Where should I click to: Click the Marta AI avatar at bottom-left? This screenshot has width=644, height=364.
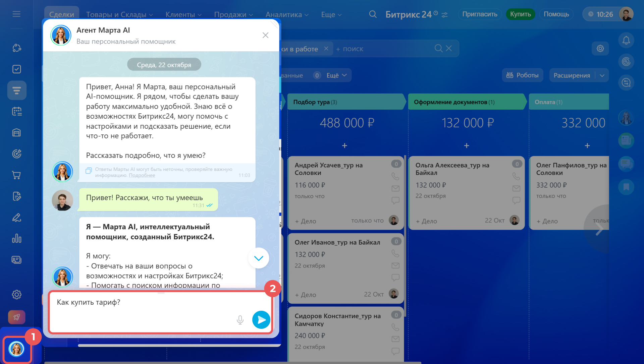click(x=16, y=349)
